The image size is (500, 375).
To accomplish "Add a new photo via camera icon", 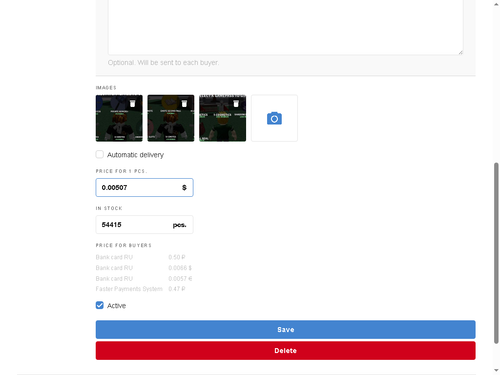I will (x=274, y=118).
